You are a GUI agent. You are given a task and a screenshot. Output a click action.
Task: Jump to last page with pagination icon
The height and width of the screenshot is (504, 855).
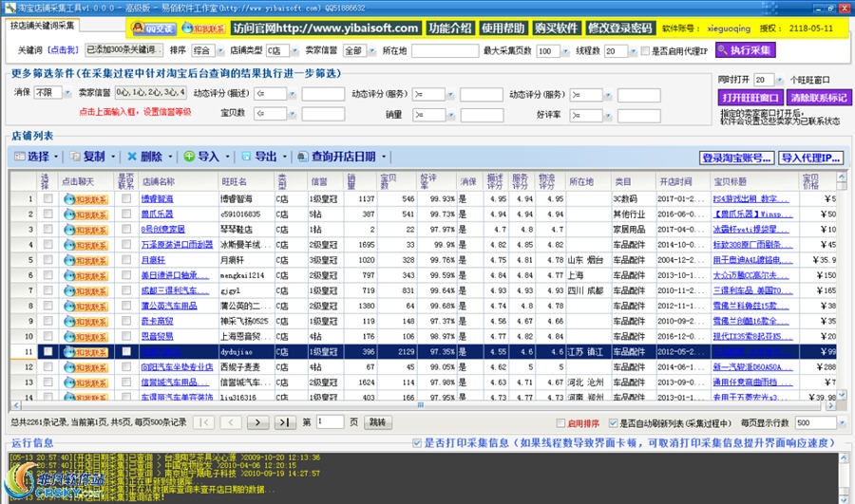pos(285,422)
